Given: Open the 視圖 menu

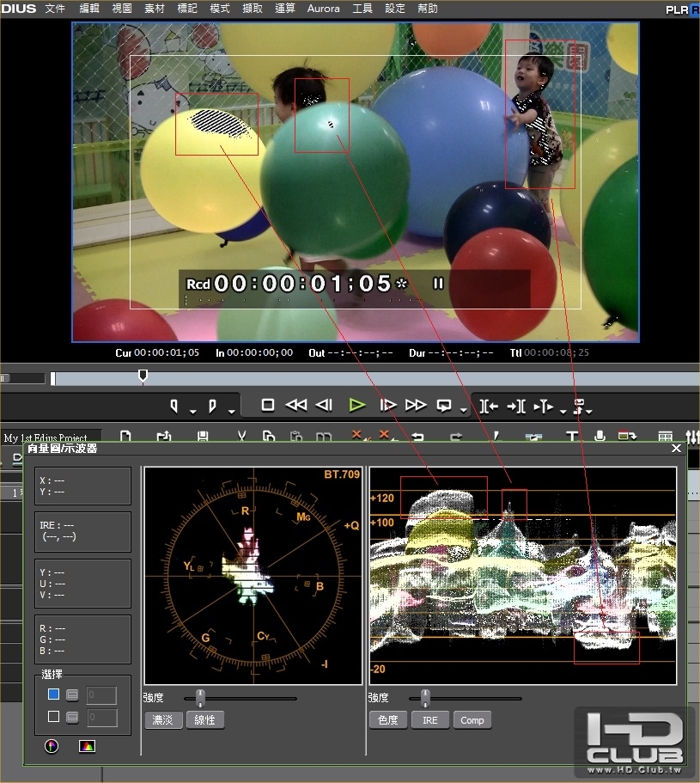Looking at the screenshot, I should tap(122, 9).
